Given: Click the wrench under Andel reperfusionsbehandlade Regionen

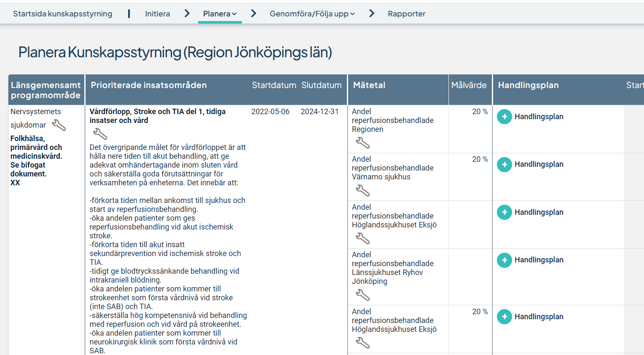Looking at the screenshot, I should [362, 143].
